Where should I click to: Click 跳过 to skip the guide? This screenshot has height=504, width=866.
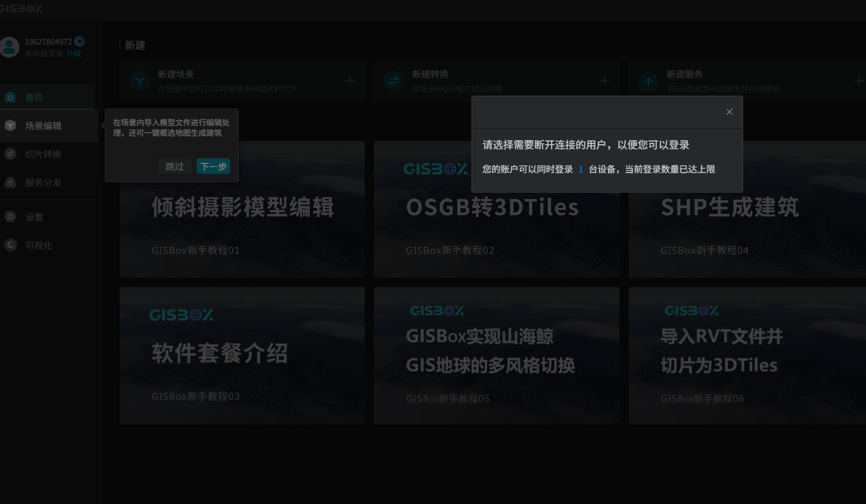tap(174, 167)
